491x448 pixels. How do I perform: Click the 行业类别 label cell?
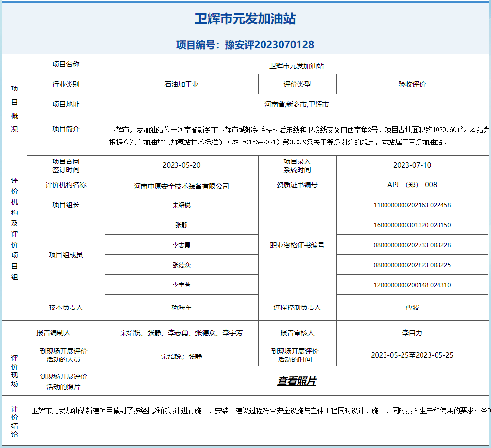[x=66, y=84]
